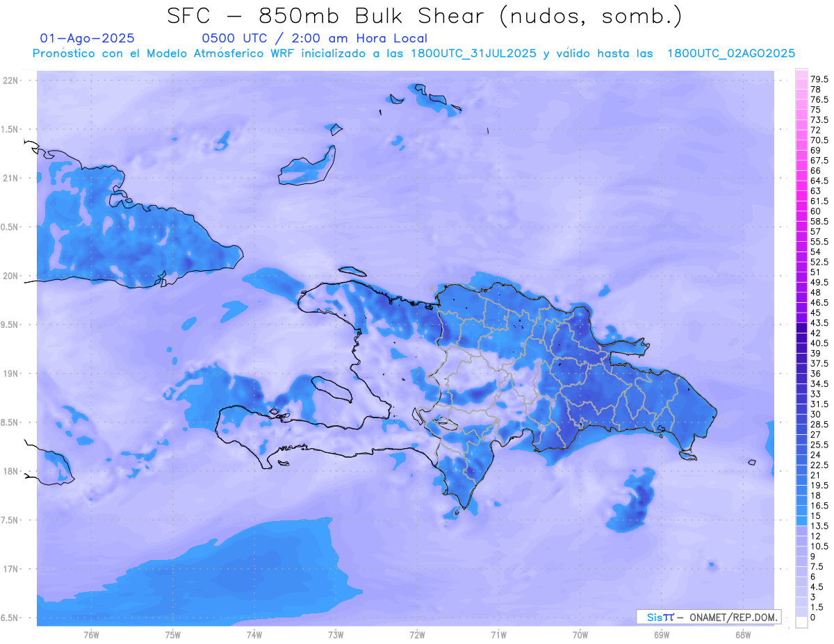Click the '0.5N' latitude label
The height and width of the screenshot is (644, 834).
tap(10, 227)
